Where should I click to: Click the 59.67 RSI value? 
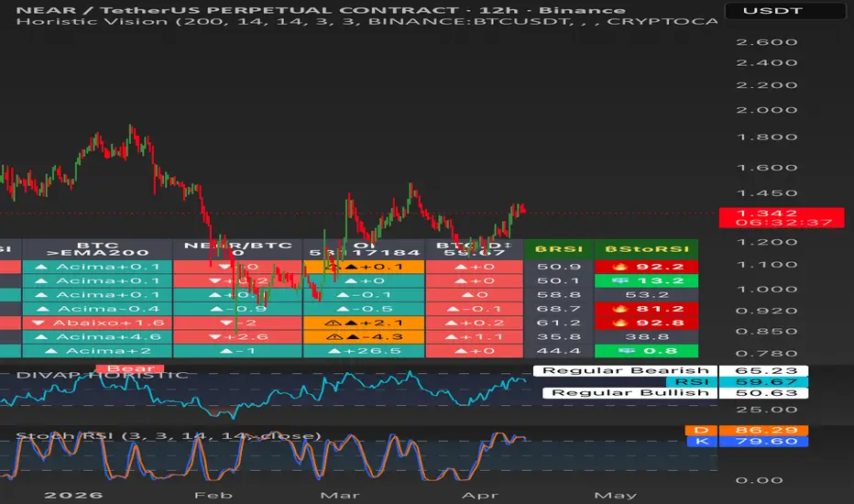pyautogui.click(x=763, y=382)
